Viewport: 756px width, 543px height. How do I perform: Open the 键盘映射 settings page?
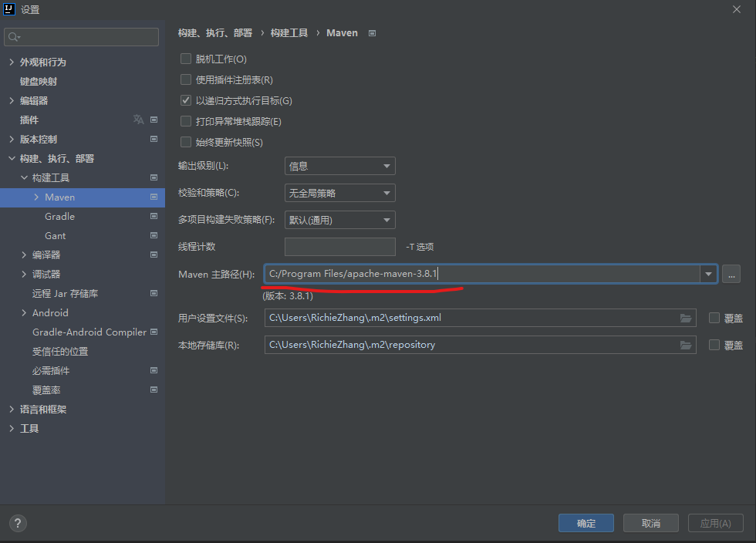coord(39,81)
